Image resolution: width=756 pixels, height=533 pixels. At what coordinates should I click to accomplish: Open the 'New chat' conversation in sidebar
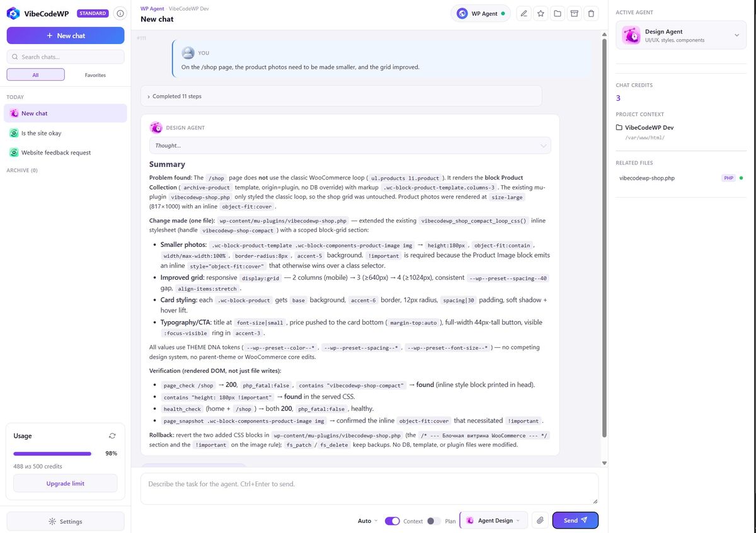(65, 113)
